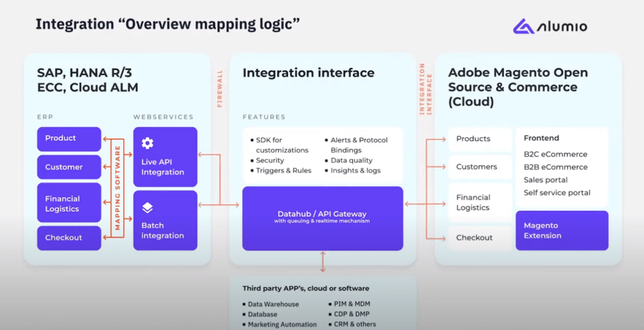Click the Data Warehouse bullet item
This screenshot has height=330, width=644.
pyautogui.click(x=273, y=304)
